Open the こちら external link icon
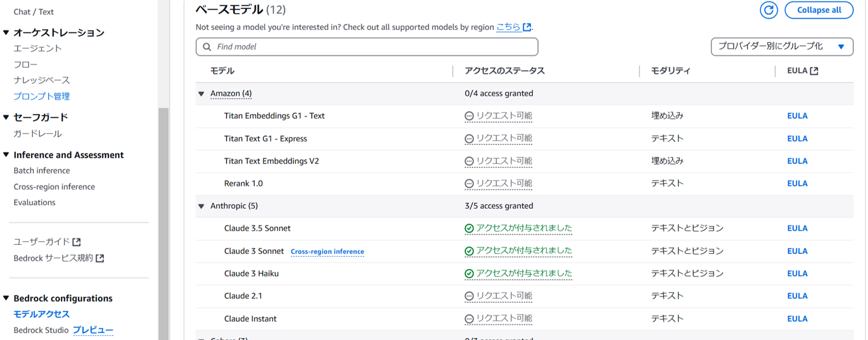This screenshot has height=340, width=868. 527,27
